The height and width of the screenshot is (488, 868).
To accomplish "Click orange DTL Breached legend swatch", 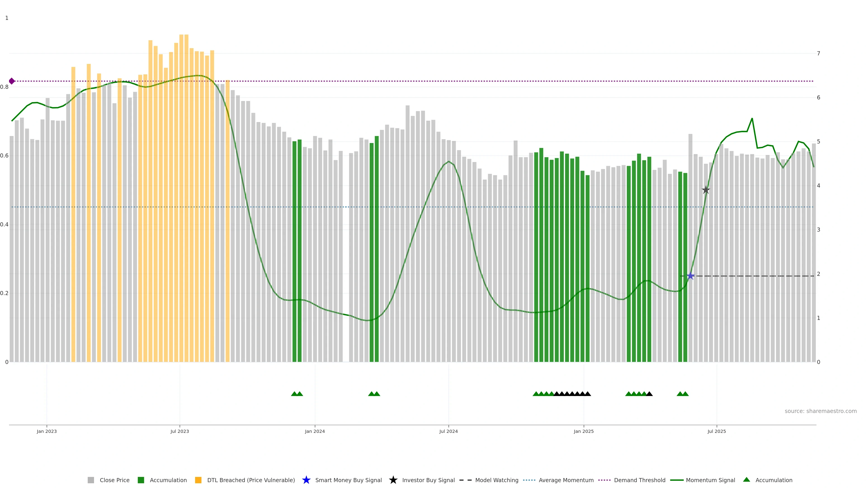I will [x=198, y=480].
